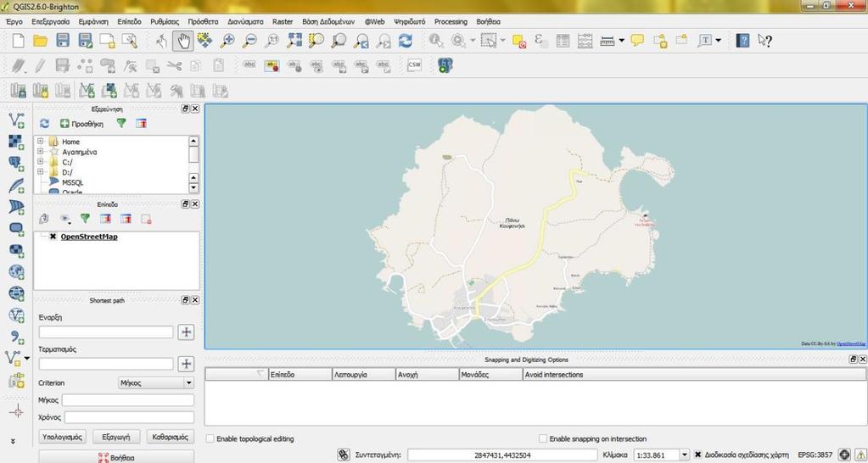The width and height of the screenshot is (868, 463).
Task: Click the coordinate field showing 2847431,4432504
Action: [502, 455]
